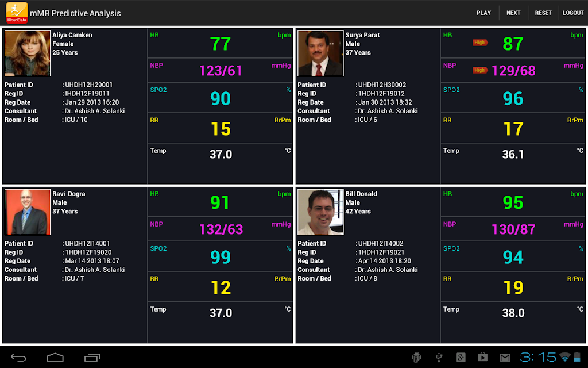This screenshot has width=588, height=368.
Task: Select Bill Donald's RR value 19
Action: coord(513,287)
